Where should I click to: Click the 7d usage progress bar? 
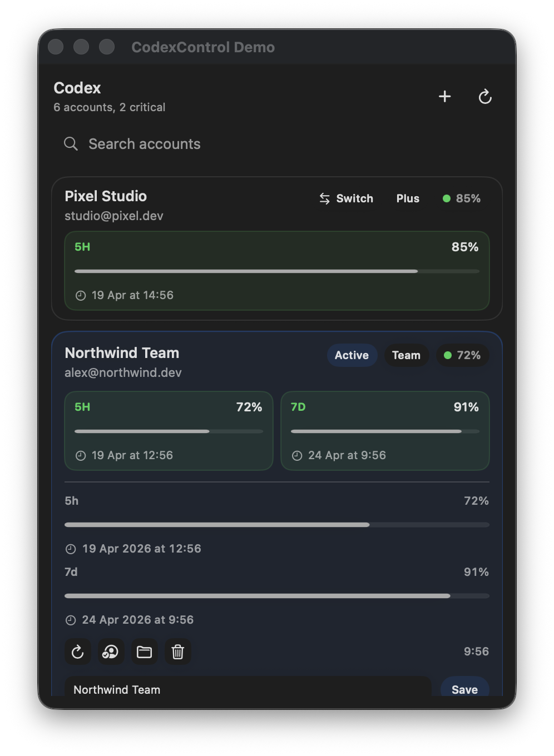click(276, 595)
